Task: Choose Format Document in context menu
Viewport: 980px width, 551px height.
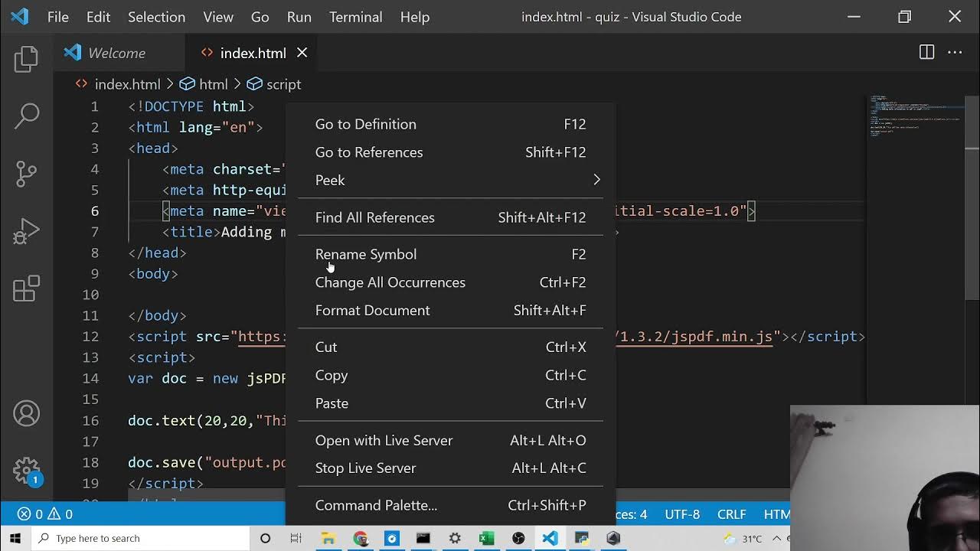Action: tap(372, 310)
